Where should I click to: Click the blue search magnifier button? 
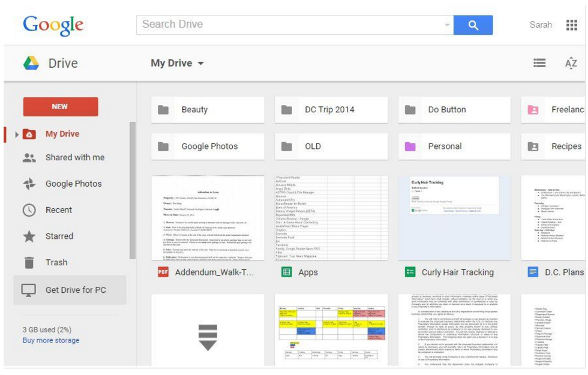[473, 25]
